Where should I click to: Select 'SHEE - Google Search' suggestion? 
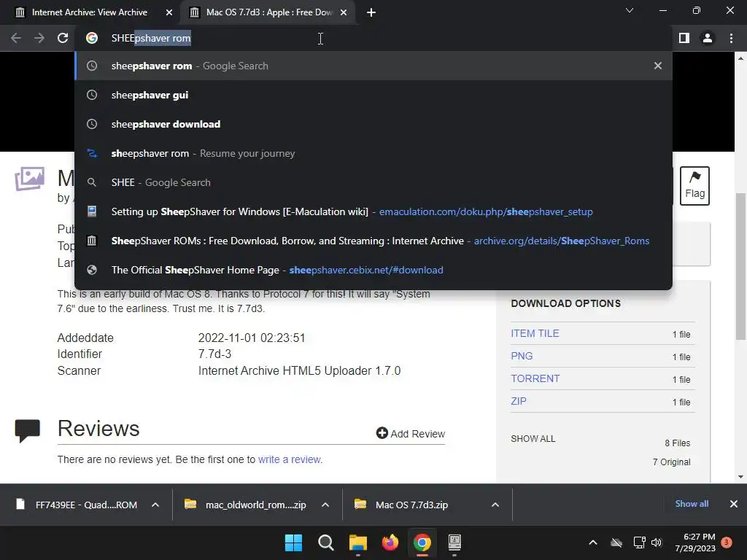[x=373, y=182]
